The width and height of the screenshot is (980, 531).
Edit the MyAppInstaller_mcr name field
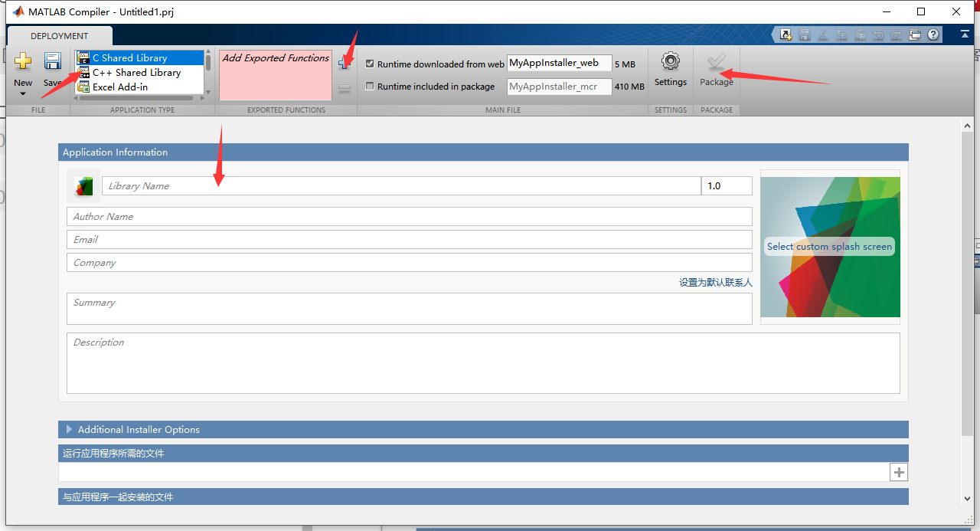(559, 87)
